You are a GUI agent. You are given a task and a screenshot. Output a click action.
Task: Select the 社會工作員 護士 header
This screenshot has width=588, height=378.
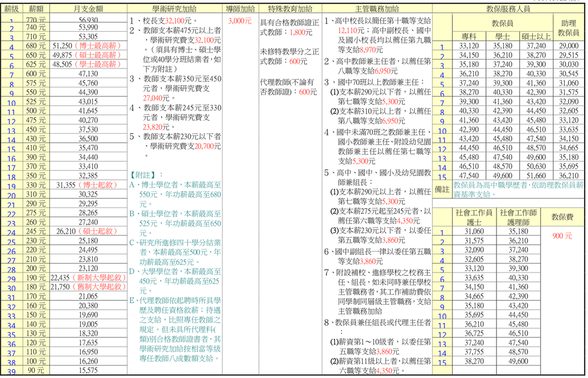tap(474, 217)
